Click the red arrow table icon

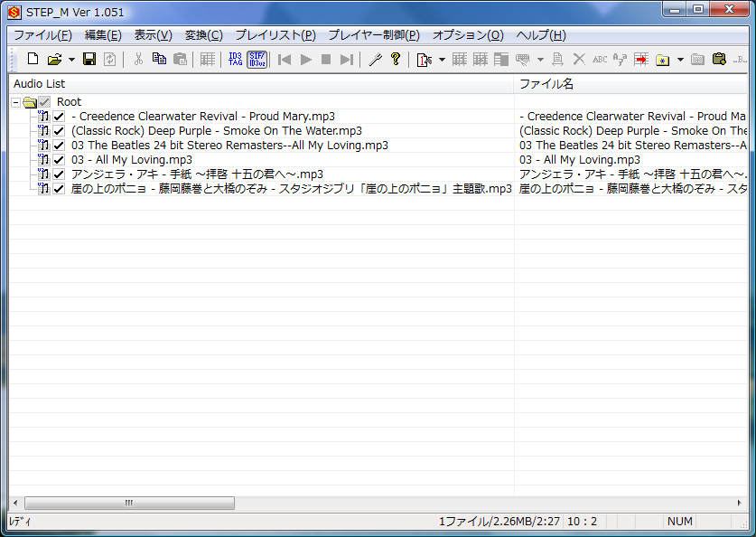[x=640, y=60]
